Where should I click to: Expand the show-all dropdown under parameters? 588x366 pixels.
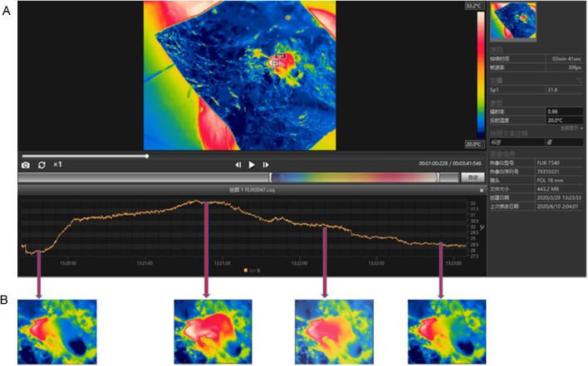(x=571, y=128)
